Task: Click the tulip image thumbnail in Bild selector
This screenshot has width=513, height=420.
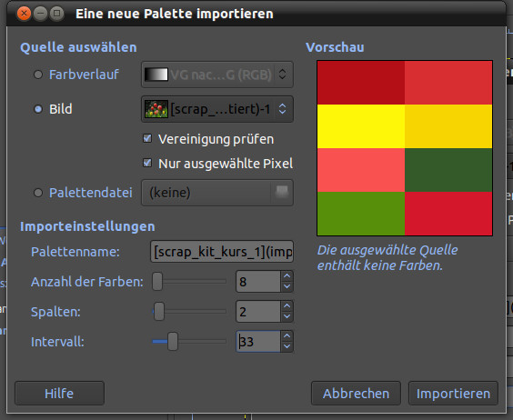Action: [x=156, y=109]
